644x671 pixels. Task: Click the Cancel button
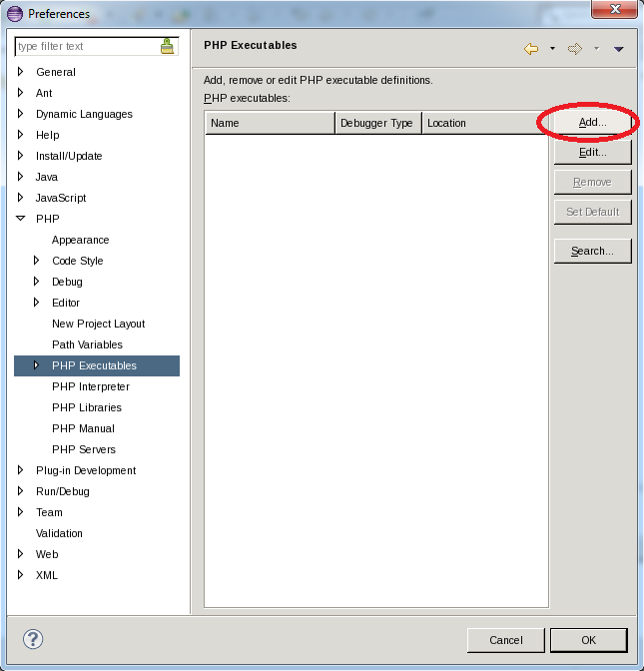pyautogui.click(x=506, y=640)
